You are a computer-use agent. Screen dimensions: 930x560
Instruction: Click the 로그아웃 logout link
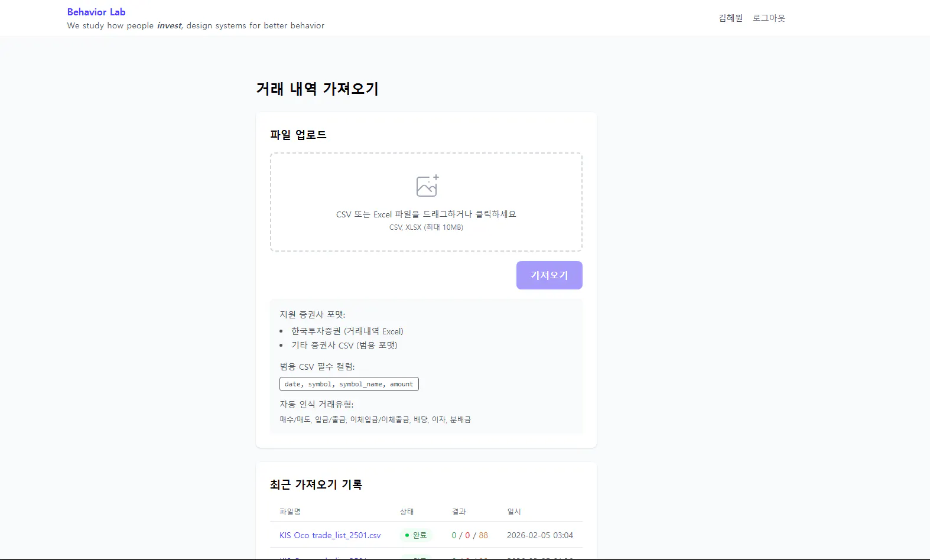tap(769, 18)
